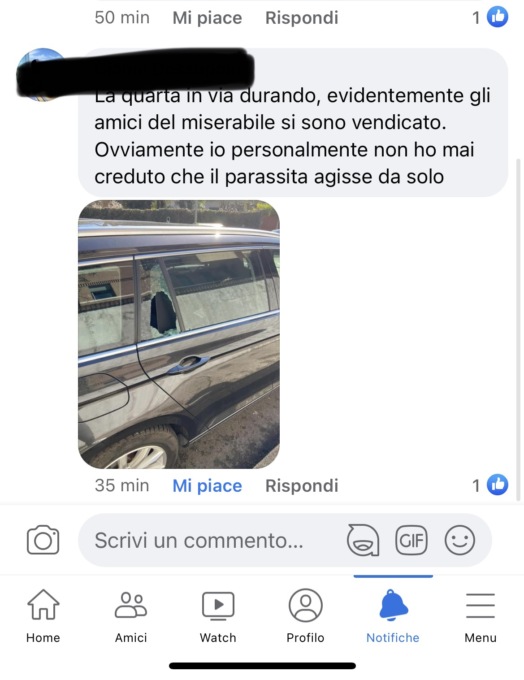Reply via 'Rispondi' on the 35 min comment
The height and width of the screenshot is (680, 524).
(x=302, y=486)
